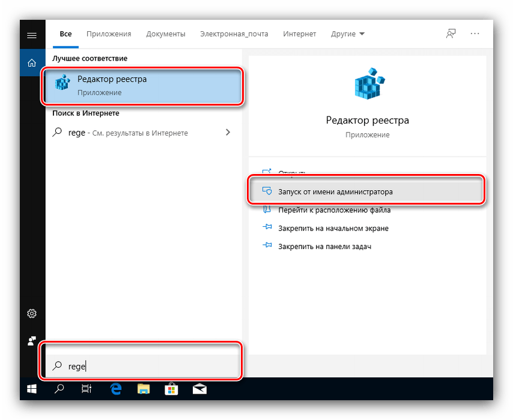Switch to the Приложения tab
This screenshot has width=513, height=420.
click(x=108, y=34)
